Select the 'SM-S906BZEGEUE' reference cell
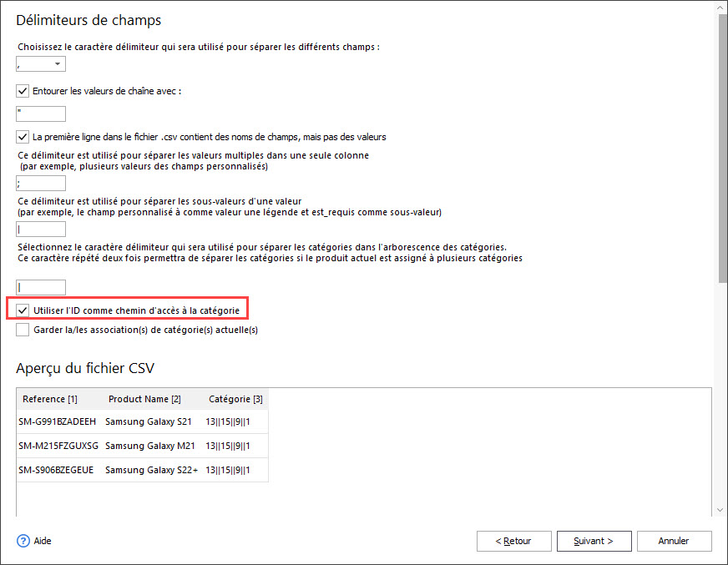 click(x=56, y=470)
